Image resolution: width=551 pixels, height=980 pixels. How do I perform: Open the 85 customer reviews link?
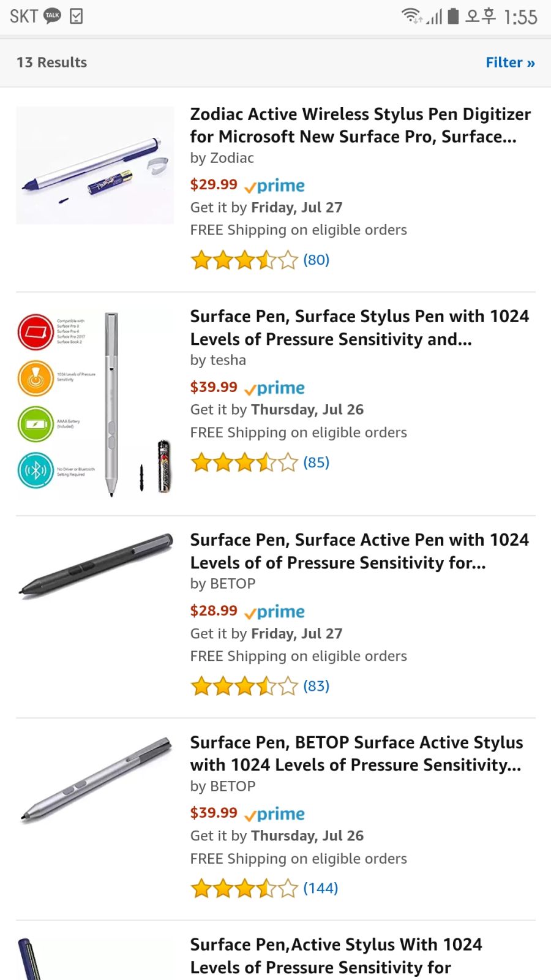(x=316, y=462)
